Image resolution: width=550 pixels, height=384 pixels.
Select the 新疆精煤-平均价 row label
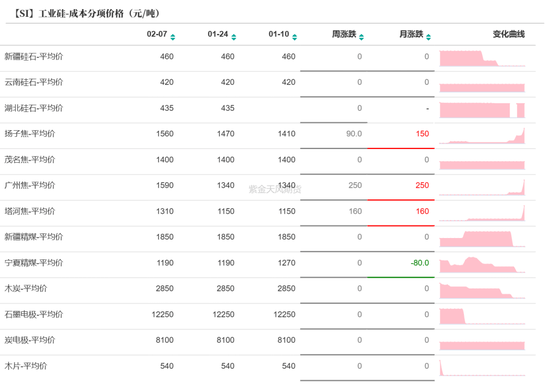(34, 237)
